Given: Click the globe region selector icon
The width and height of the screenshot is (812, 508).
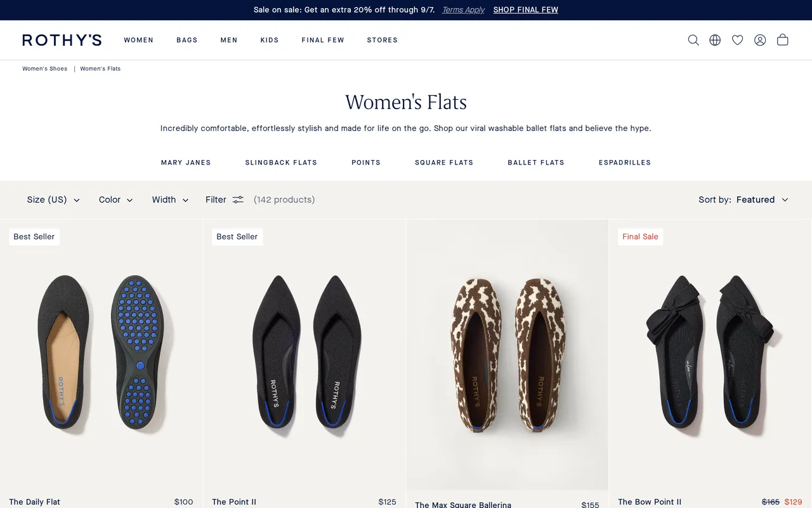Looking at the screenshot, I should click(715, 40).
